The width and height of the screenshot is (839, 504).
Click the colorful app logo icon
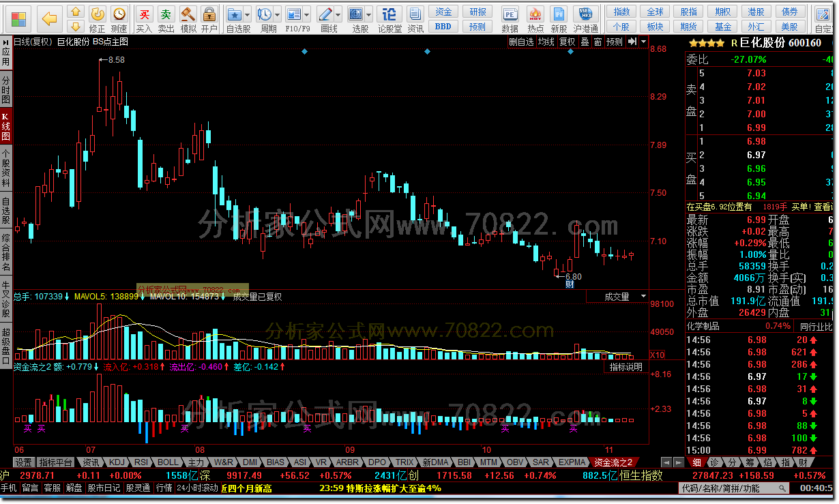[18, 18]
